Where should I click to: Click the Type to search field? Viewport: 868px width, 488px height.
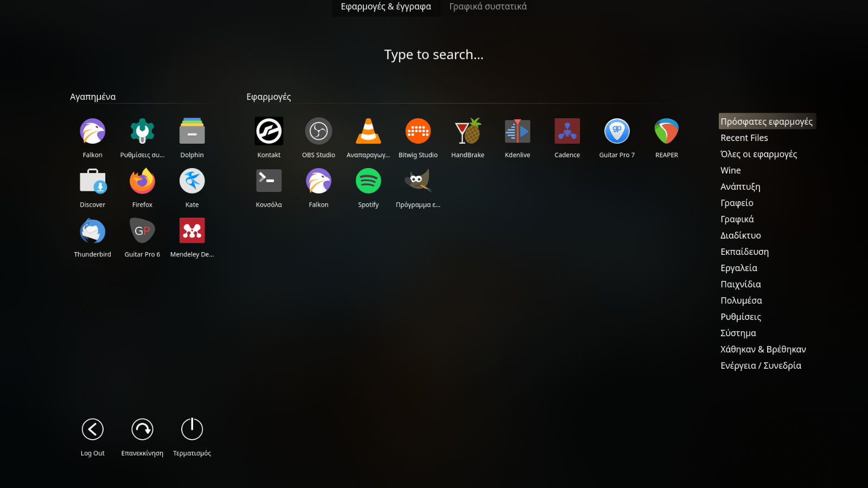pos(434,55)
